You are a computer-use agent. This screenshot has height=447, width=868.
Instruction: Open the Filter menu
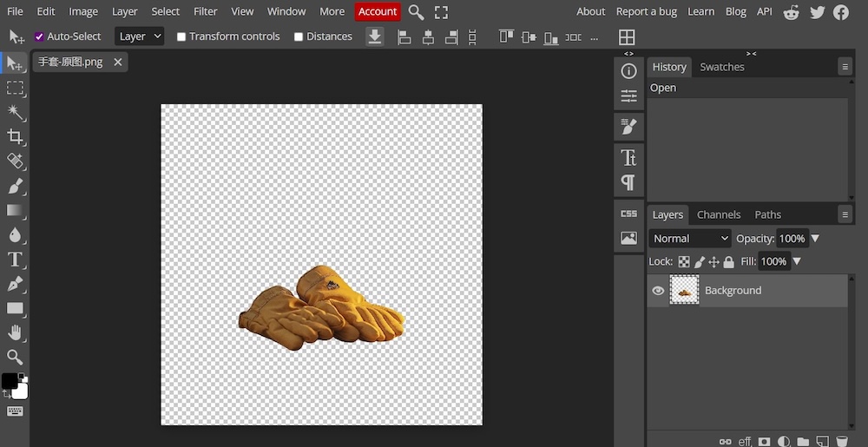(206, 11)
